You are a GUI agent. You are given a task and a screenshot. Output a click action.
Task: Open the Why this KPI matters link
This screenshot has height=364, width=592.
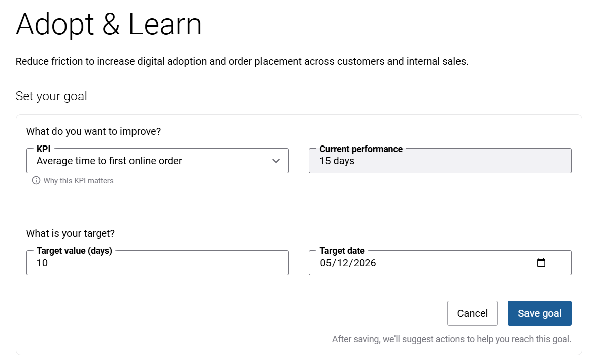coord(79,181)
